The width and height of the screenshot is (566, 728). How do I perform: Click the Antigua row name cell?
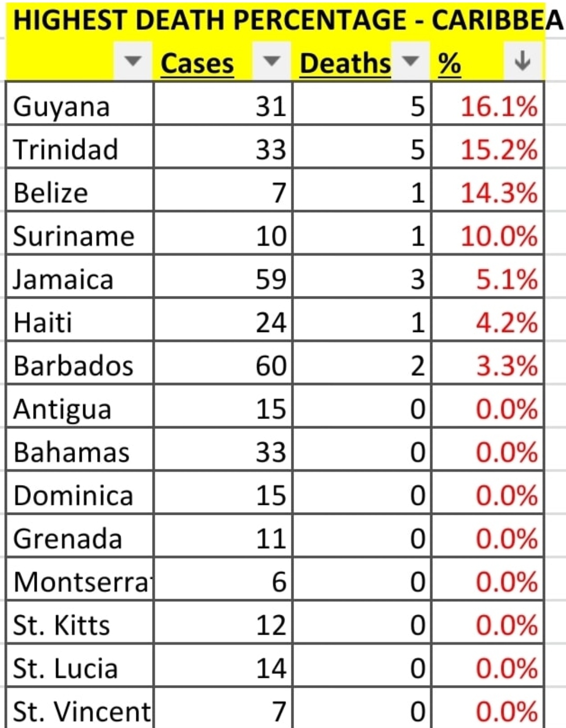80,409
